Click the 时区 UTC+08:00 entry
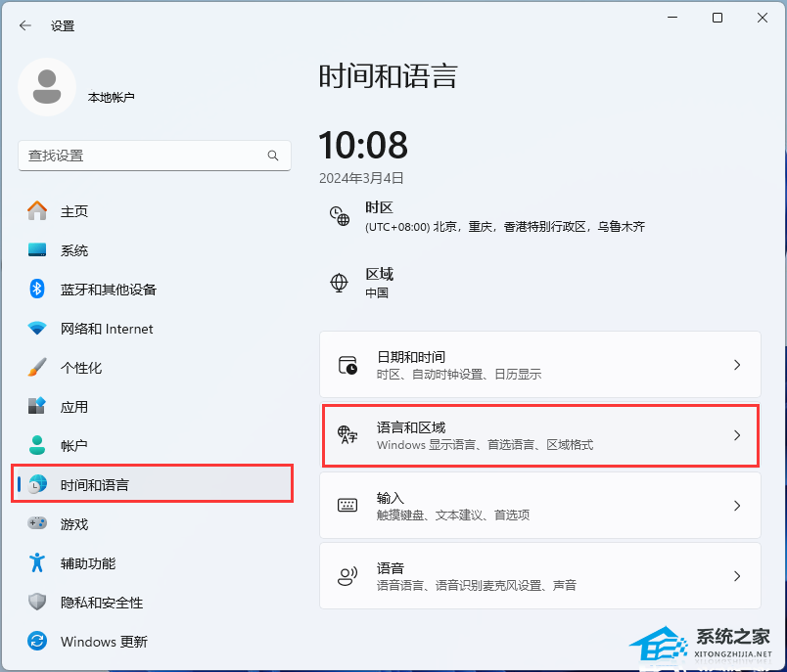 [486, 216]
